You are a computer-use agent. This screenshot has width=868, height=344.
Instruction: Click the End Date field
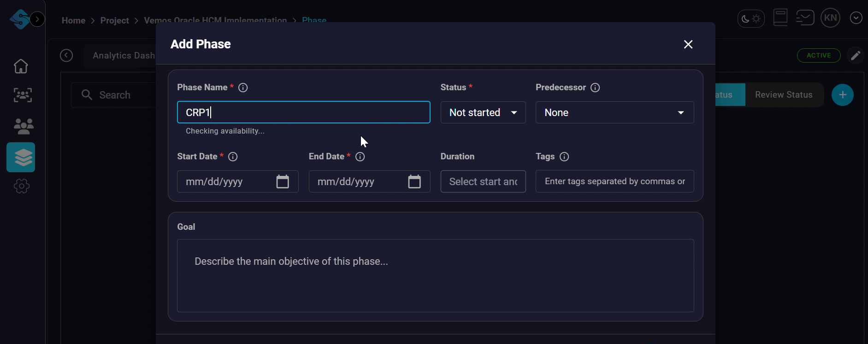[369, 181]
